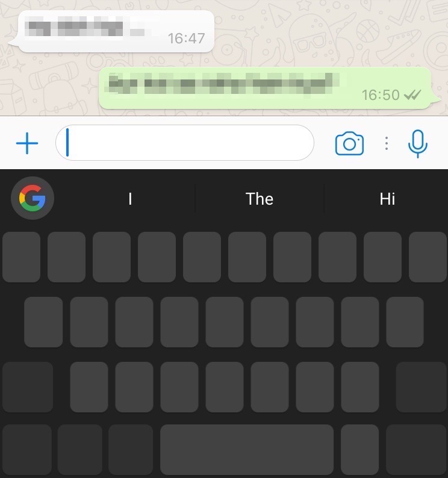Open Google search from the keyboard G logo
448x478 pixels.
tap(33, 198)
